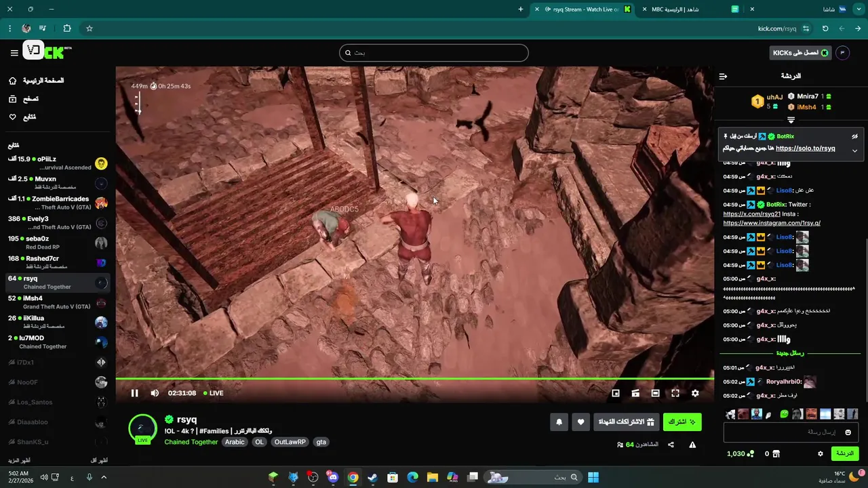Report the stream warning icon
868x488 pixels.
pos(692,445)
